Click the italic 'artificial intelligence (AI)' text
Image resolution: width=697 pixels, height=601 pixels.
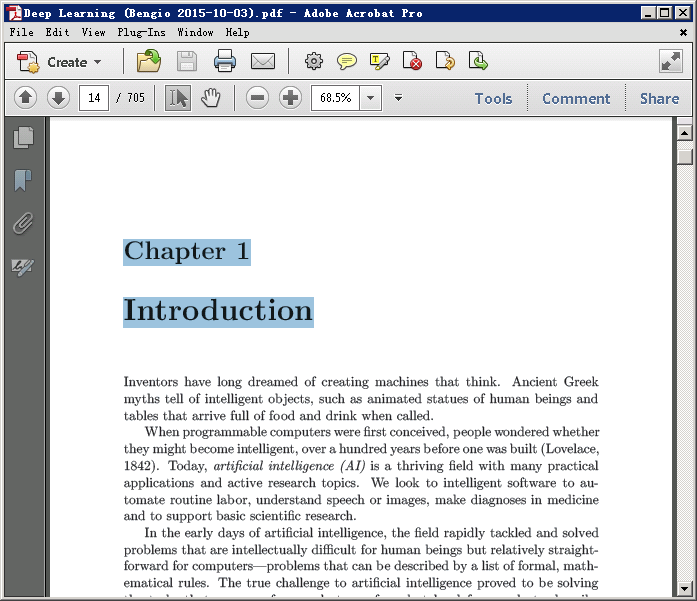(289, 466)
